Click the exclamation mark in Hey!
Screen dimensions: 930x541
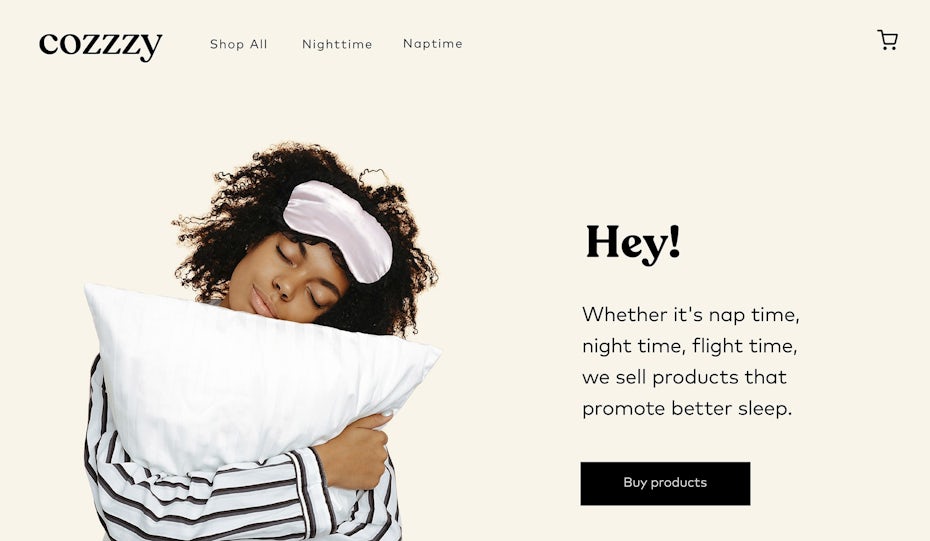click(x=673, y=241)
